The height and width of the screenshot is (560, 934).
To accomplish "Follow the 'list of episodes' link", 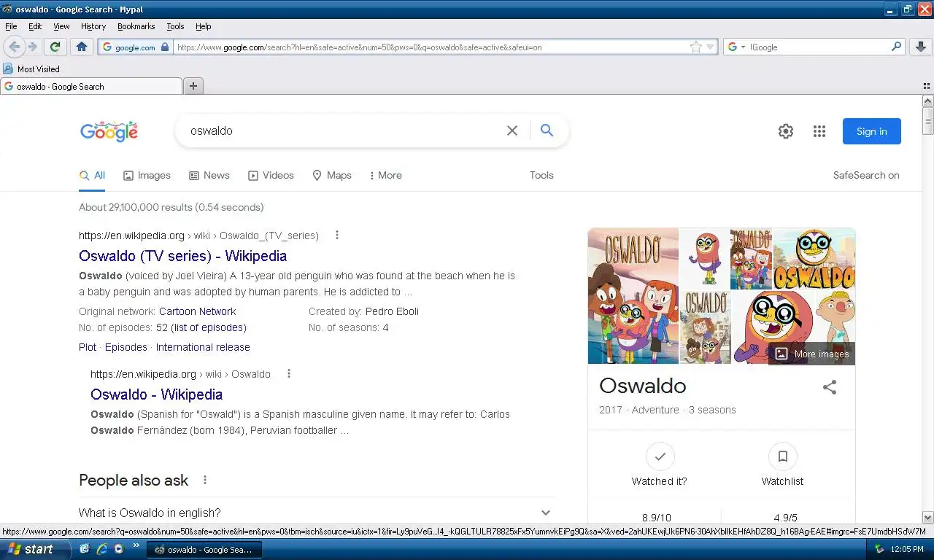I will [x=208, y=327].
